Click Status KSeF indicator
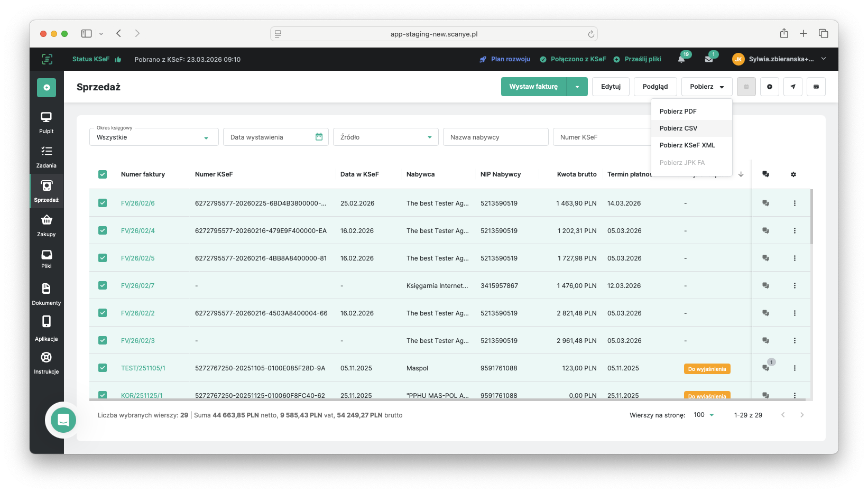 [97, 59]
